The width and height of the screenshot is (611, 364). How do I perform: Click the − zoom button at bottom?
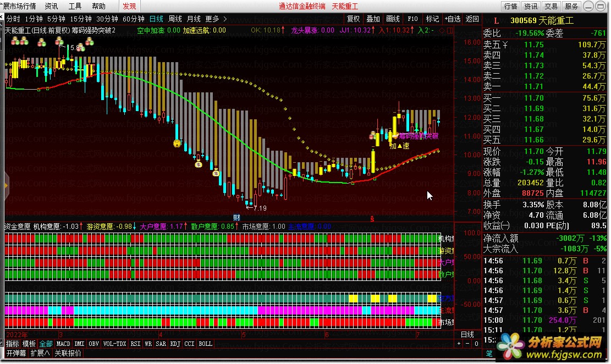(x=467, y=344)
